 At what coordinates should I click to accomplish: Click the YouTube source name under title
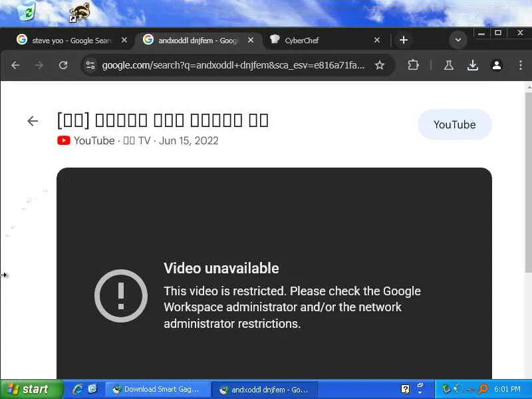point(94,140)
